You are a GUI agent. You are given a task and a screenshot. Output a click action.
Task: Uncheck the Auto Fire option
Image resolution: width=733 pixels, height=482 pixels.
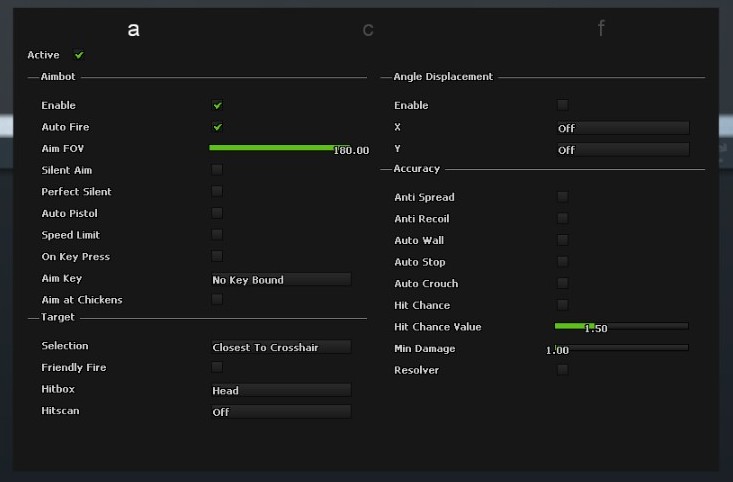[217, 127]
